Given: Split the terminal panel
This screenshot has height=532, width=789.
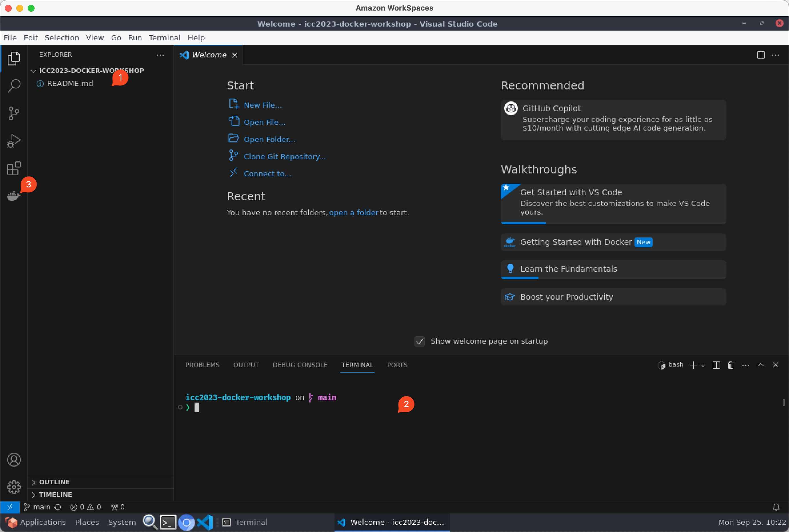Looking at the screenshot, I should click(x=716, y=365).
